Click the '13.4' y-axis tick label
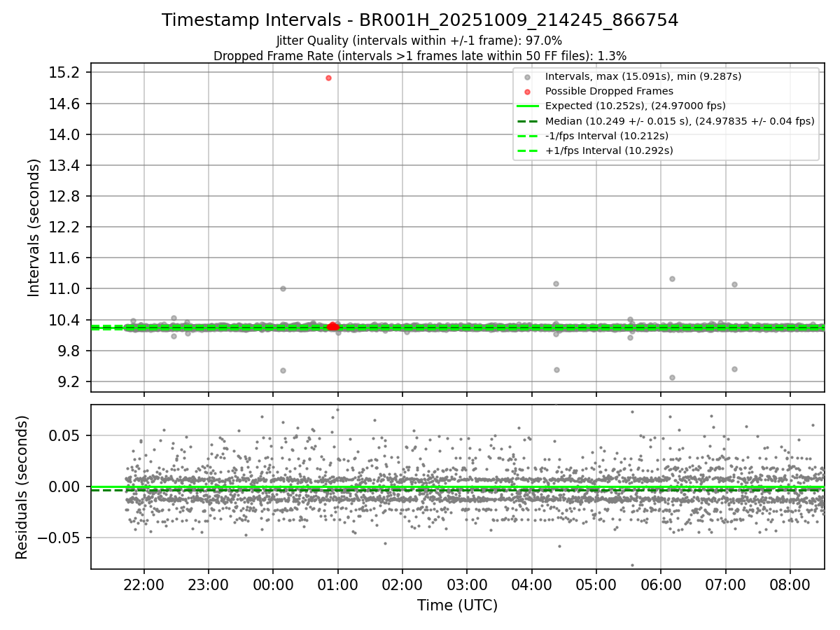 [66, 165]
